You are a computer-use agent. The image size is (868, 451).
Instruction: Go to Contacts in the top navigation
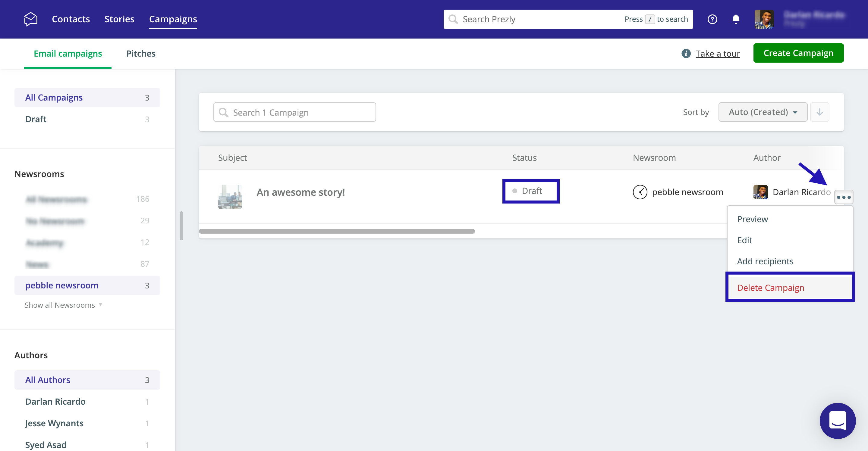tap(71, 19)
